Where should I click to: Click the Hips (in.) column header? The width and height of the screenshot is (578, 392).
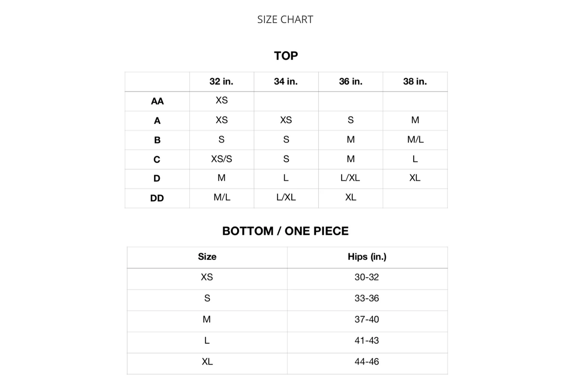click(x=367, y=257)
